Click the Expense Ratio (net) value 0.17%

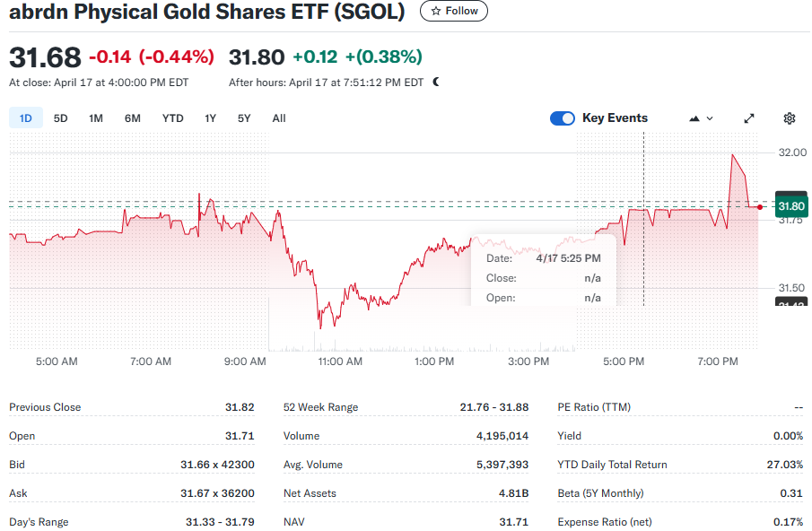(x=788, y=522)
